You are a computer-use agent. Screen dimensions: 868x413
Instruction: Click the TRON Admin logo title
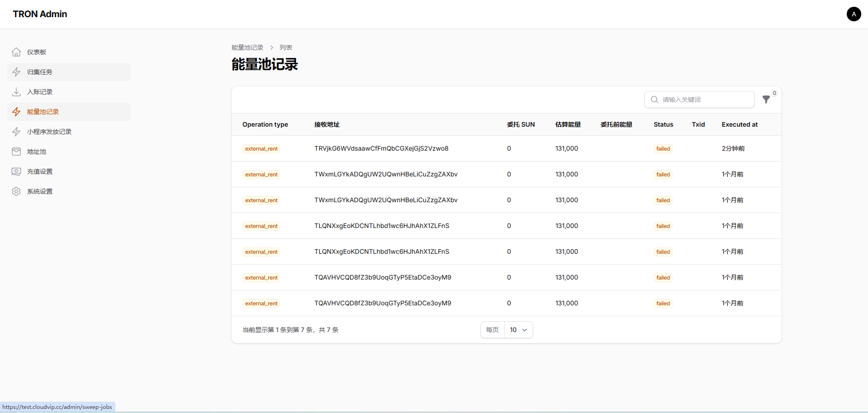(x=40, y=14)
